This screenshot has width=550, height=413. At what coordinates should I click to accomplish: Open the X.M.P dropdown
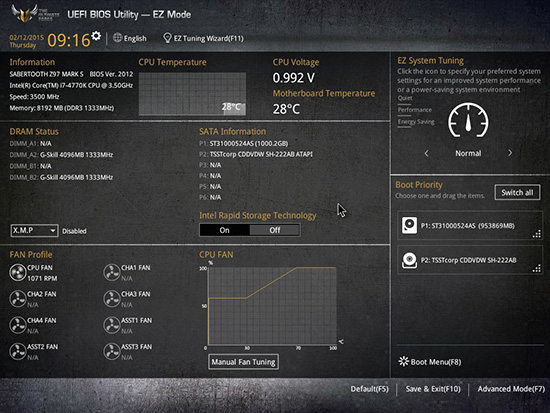(x=34, y=231)
